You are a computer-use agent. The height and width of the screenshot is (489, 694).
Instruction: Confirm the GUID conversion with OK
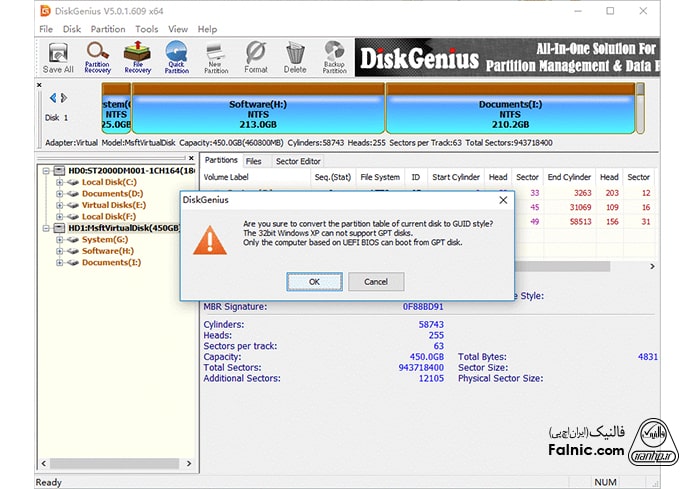tap(314, 282)
